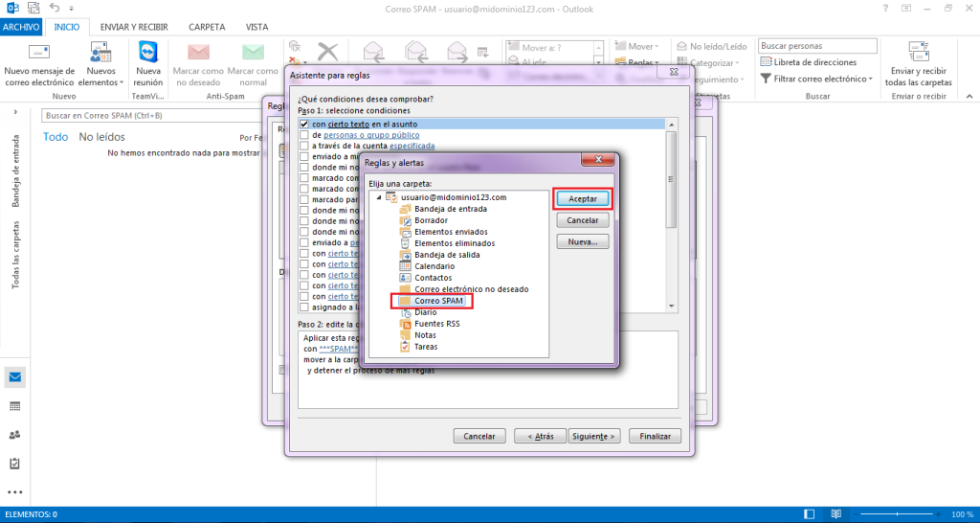980x523 pixels.
Task: Click Marcar como no deseado envelope
Action: point(199,52)
